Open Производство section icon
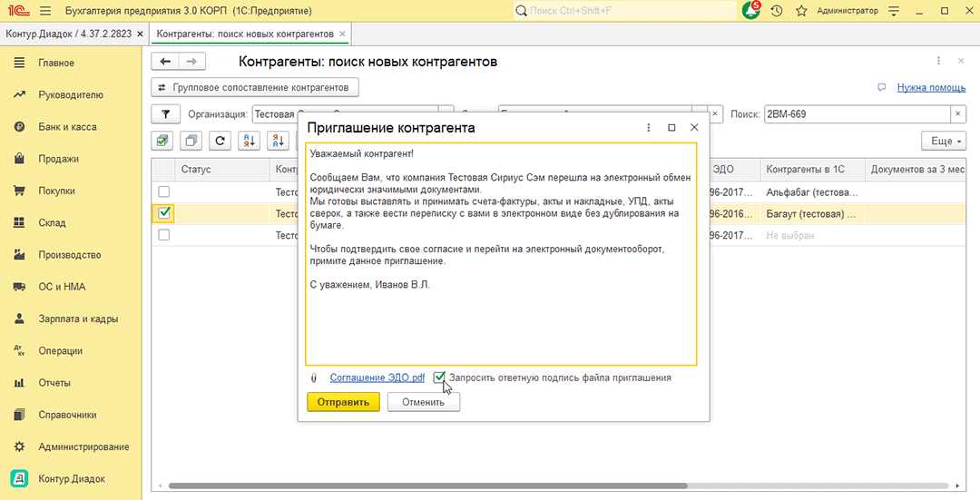Screen dimensions: 980x500 [19, 255]
